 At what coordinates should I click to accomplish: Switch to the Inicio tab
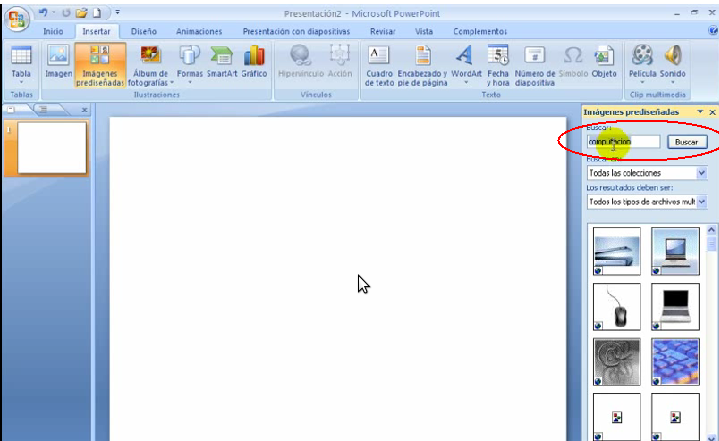(x=53, y=31)
